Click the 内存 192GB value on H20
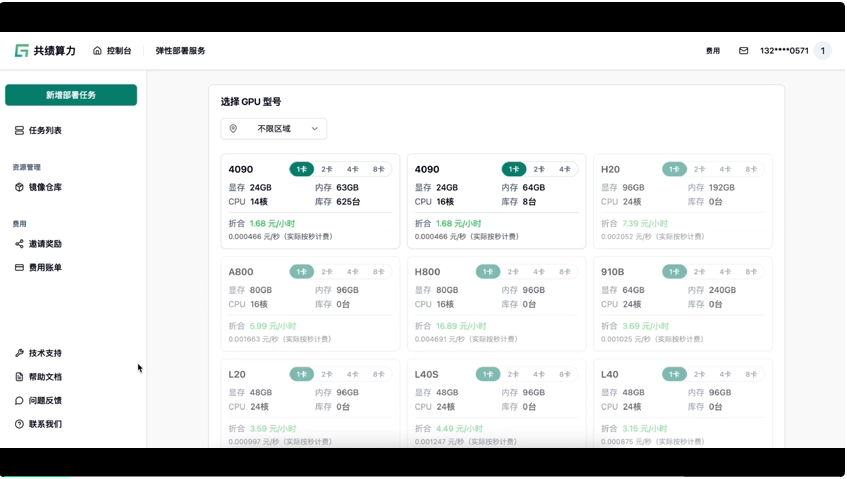 point(722,188)
